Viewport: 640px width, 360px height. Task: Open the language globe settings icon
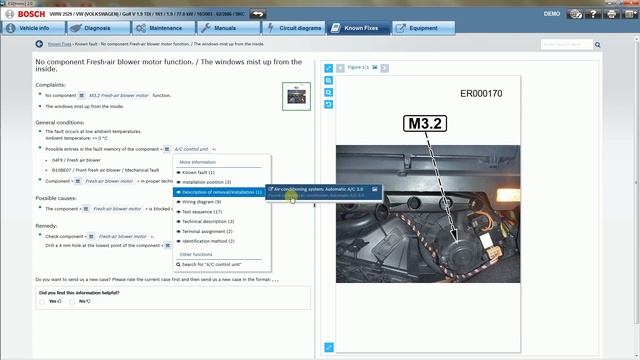click(575, 14)
